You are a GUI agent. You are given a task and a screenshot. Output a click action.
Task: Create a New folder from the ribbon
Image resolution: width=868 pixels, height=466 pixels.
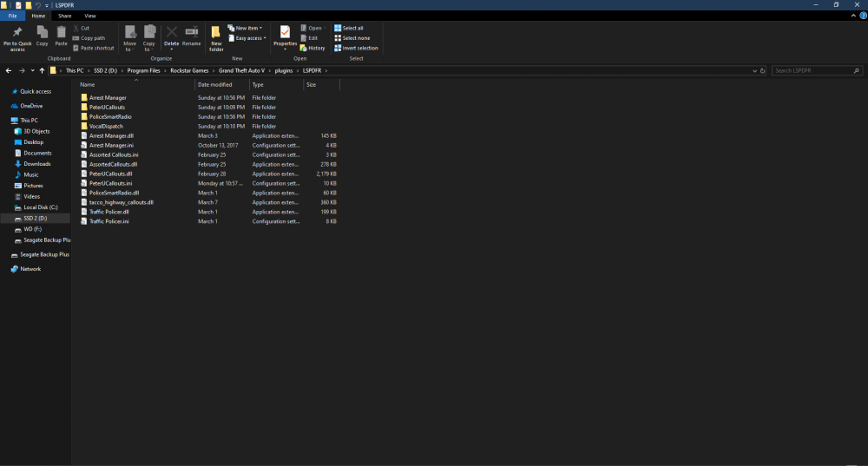pyautogui.click(x=216, y=38)
